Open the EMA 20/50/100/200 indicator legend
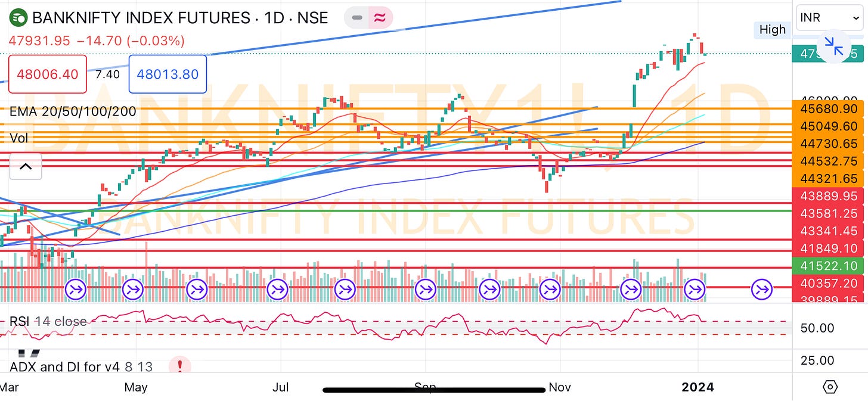868x401 pixels. 73,111
